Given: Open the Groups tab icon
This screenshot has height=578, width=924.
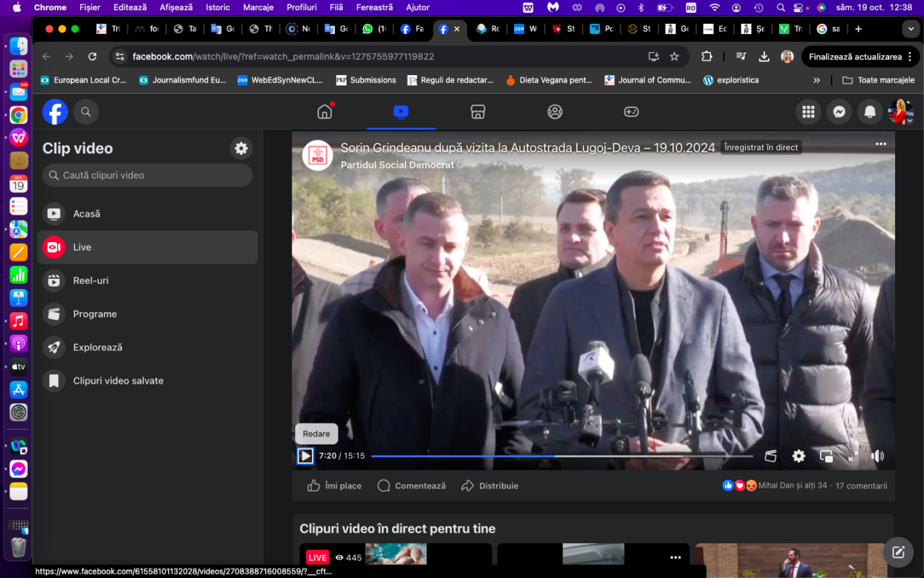Looking at the screenshot, I should (x=554, y=112).
